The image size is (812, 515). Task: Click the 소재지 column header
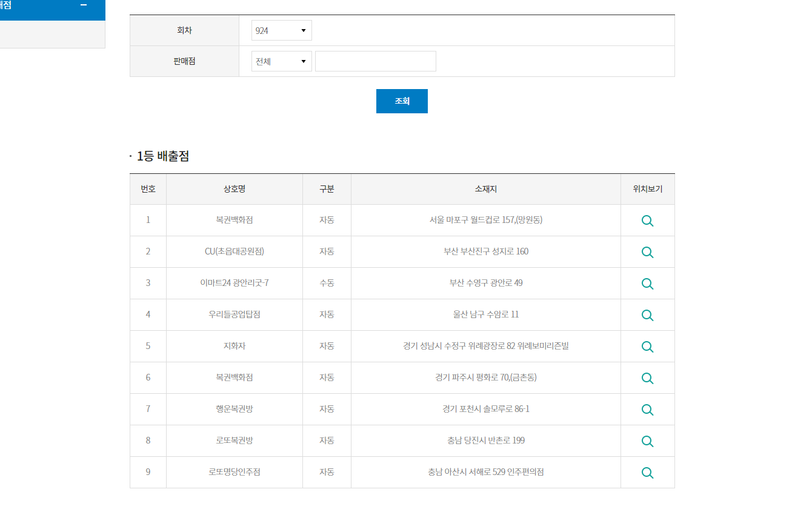coord(486,189)
